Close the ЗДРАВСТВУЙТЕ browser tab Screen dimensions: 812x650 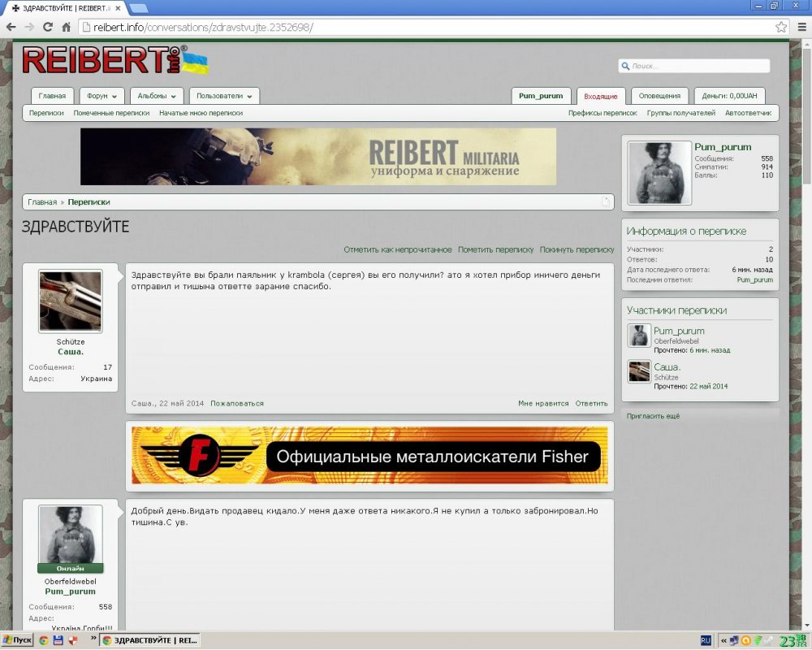[118, 8]
